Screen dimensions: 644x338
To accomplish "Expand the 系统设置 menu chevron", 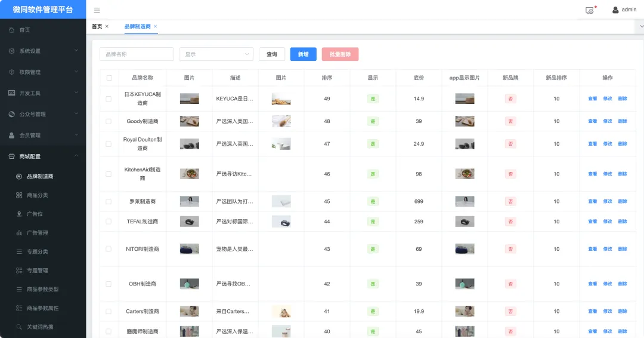I will [x=76, y=51].
